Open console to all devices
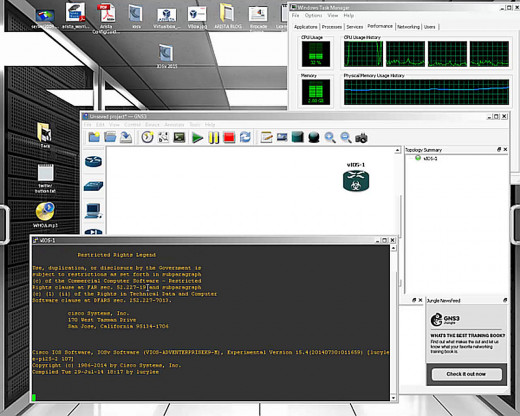 coord(179,137)
